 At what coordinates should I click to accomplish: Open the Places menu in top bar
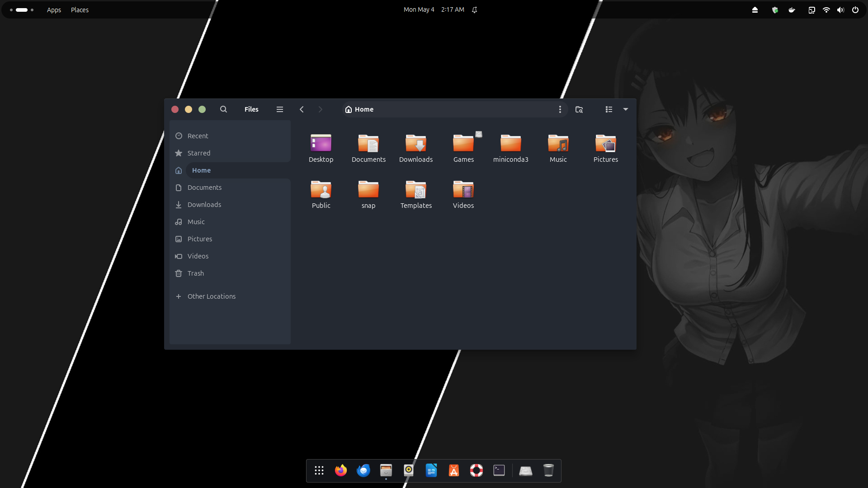[x=80, y=9]
